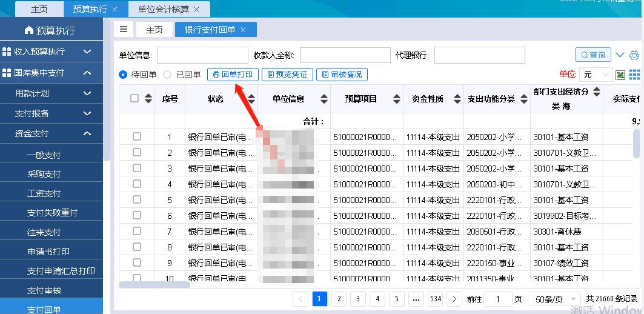Jump to last page 534
Viewport: 644px width, 314px height.
point(436,299)
